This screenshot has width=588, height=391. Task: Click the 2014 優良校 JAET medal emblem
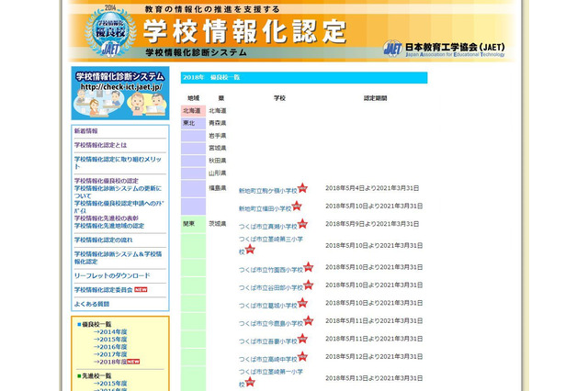coord(110,30)
